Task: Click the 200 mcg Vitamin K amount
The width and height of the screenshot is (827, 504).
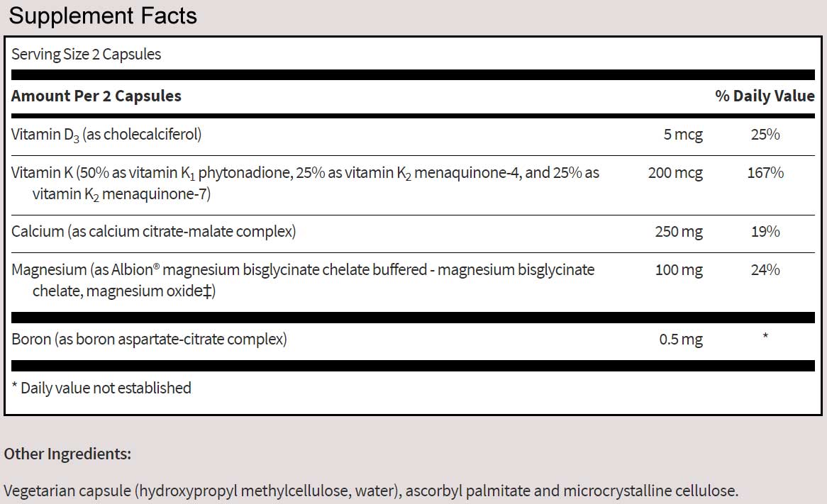Action: [x=675, y=173]
